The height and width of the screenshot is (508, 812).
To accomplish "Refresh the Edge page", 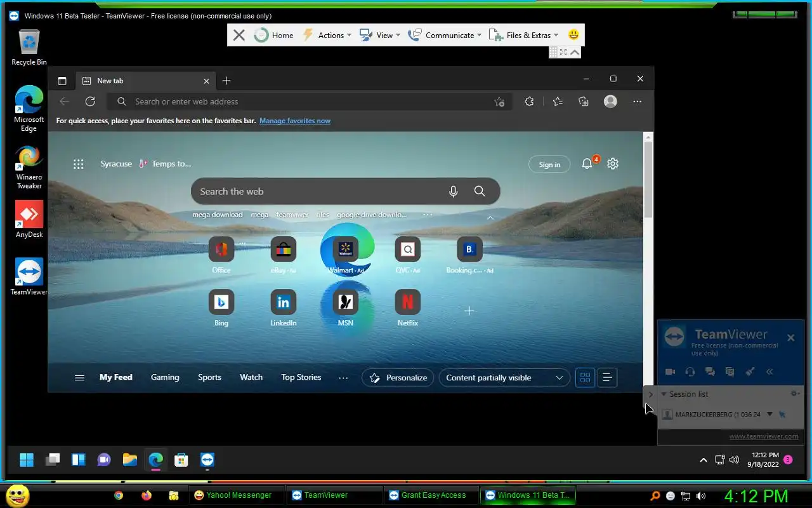I will coord(90,102).
